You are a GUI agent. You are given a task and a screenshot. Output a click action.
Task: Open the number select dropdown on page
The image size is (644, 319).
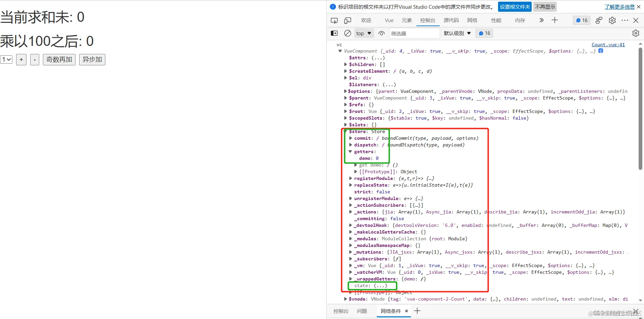[x=6, y=59]
